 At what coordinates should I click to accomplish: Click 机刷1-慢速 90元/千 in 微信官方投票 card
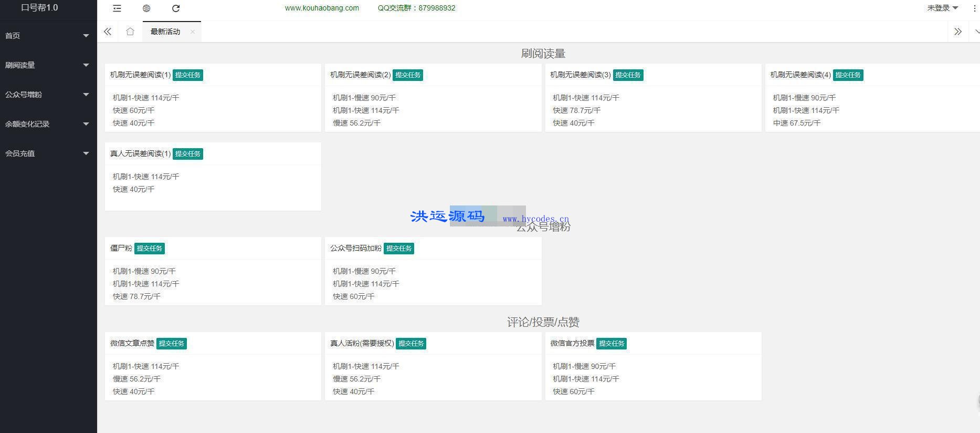(x=584, y=366)
